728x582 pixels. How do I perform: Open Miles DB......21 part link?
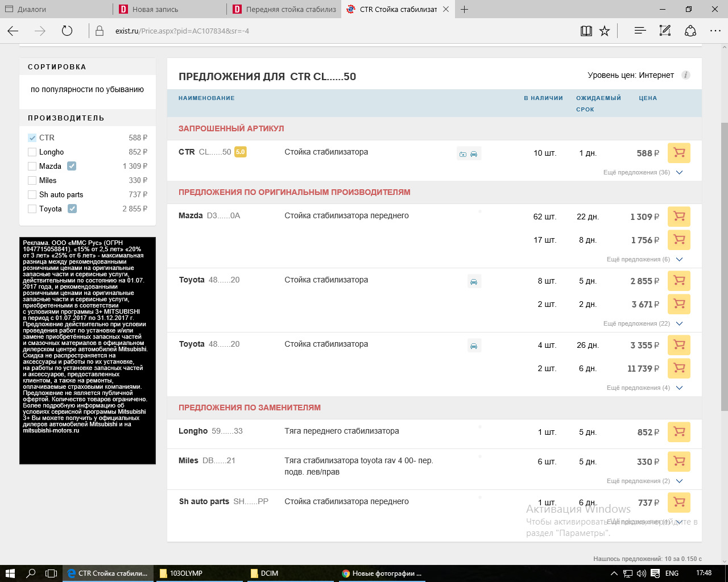pyautogui.click(x=207, y=460)
